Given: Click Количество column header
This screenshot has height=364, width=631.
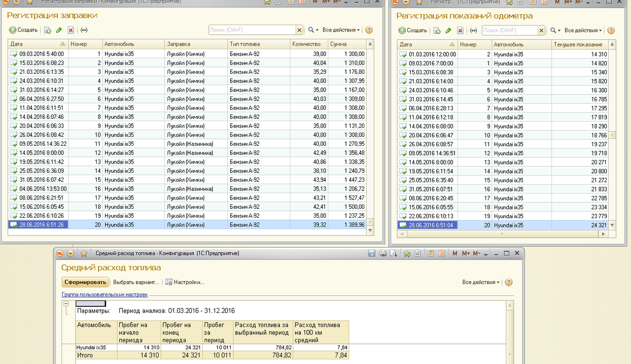Looking at the screenshot, I should (309, 44).
